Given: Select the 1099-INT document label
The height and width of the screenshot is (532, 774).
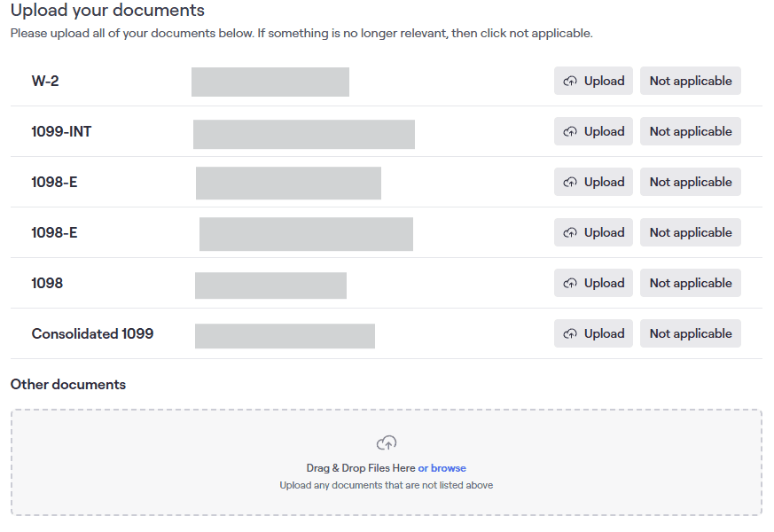Looking at the screenshot, I should click(61, 131).
